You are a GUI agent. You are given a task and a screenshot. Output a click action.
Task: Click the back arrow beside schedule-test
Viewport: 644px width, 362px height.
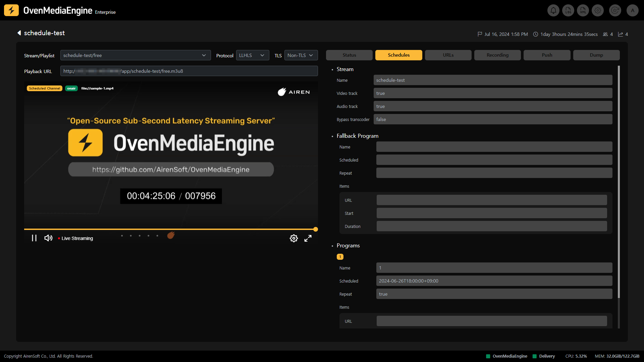[19, 33]
